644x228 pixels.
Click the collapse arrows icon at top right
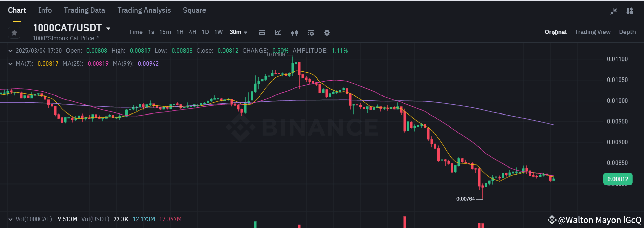pos(613,11)
